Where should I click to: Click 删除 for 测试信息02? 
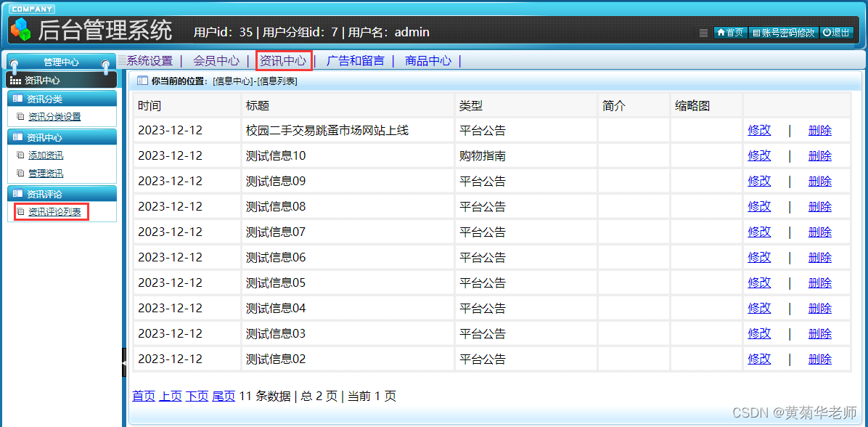[x=820, y=359]
